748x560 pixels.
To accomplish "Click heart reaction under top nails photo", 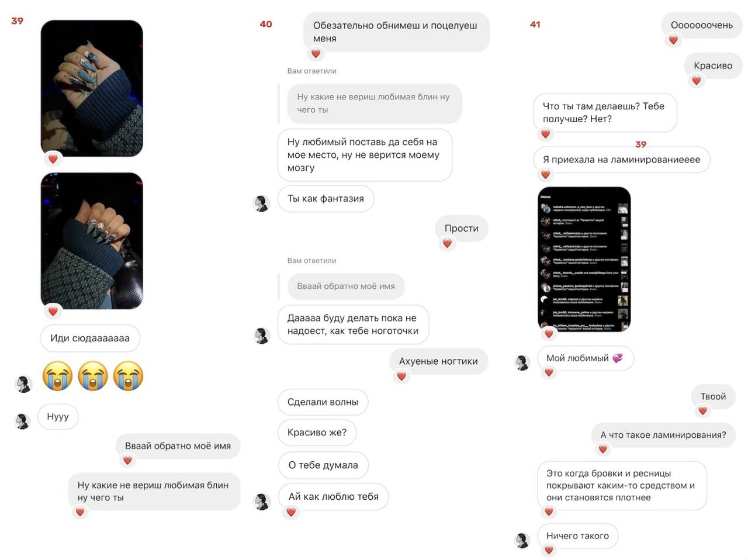I will [x=53, y=159].
